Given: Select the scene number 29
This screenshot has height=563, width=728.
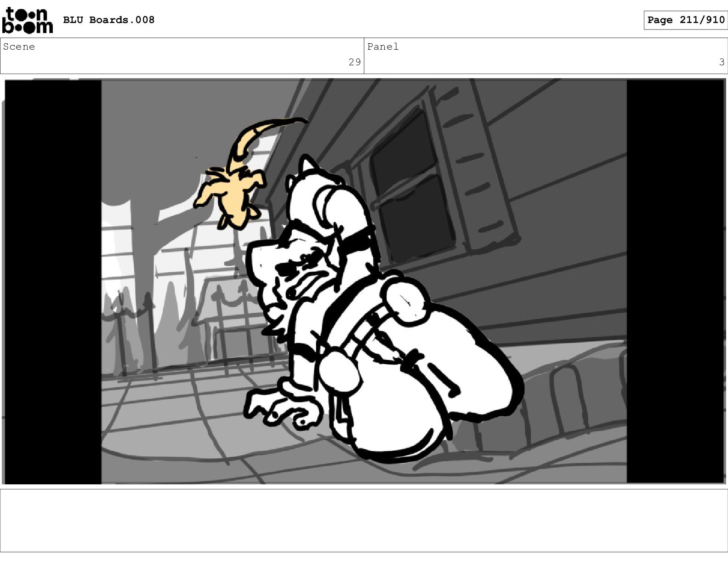Looking at the screenshot, I should [354, 62].
